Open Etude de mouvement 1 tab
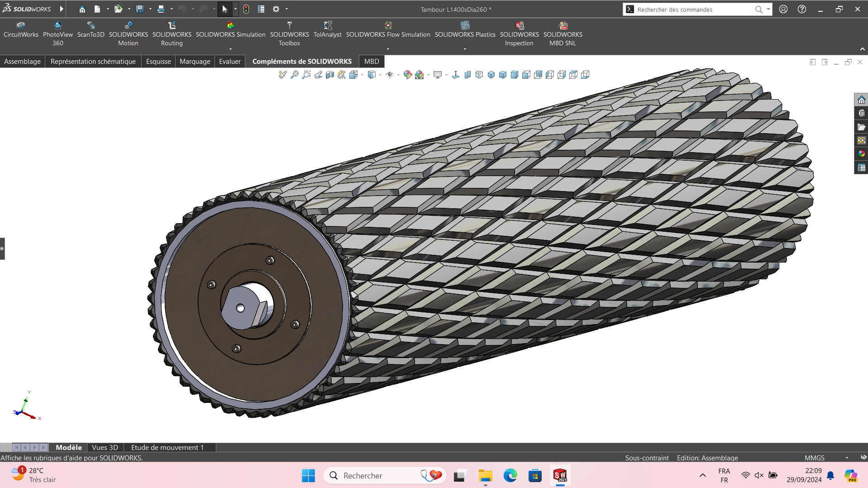 [x=167, y=447]
